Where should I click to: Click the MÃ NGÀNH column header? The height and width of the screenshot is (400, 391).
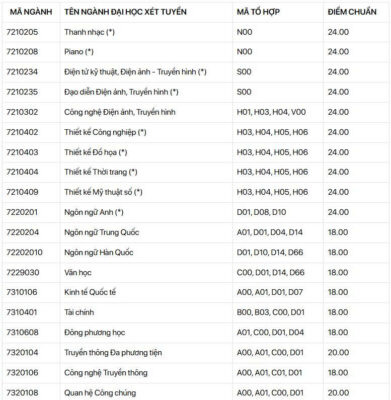[x=31, y=12]
